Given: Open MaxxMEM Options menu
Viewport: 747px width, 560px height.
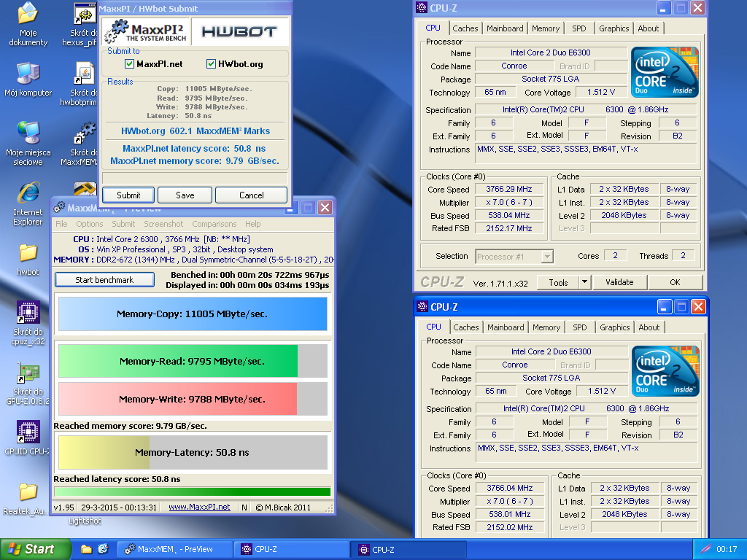Looking at the screenshot, I should point(90,224).
